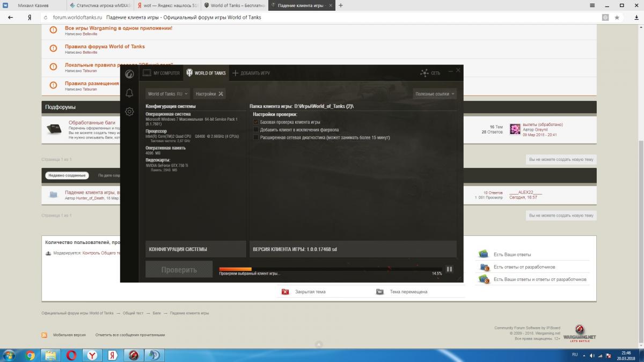The width and height of the screenshot is (644, 362).
Task: Click Добавить игру tab
Action: point(251,73)
